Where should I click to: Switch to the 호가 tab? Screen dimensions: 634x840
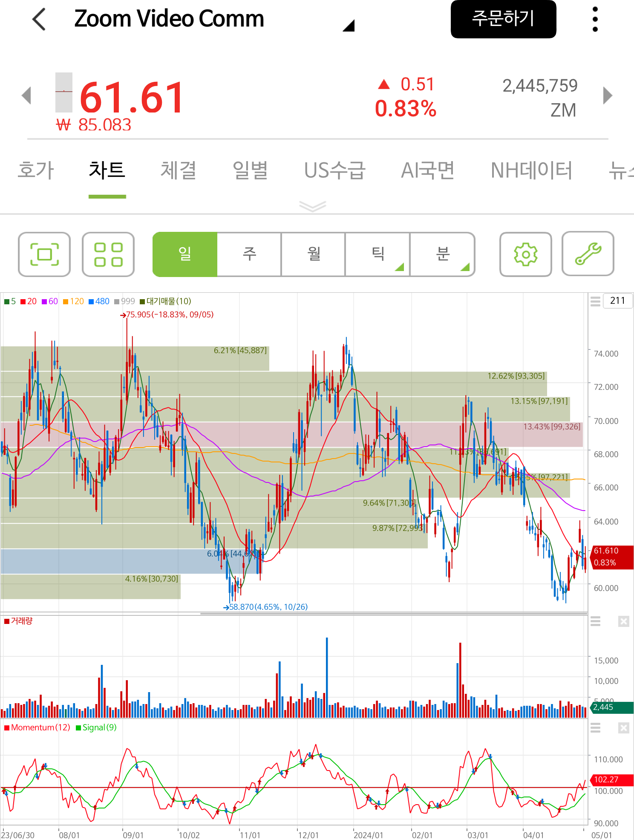(36, 170)
